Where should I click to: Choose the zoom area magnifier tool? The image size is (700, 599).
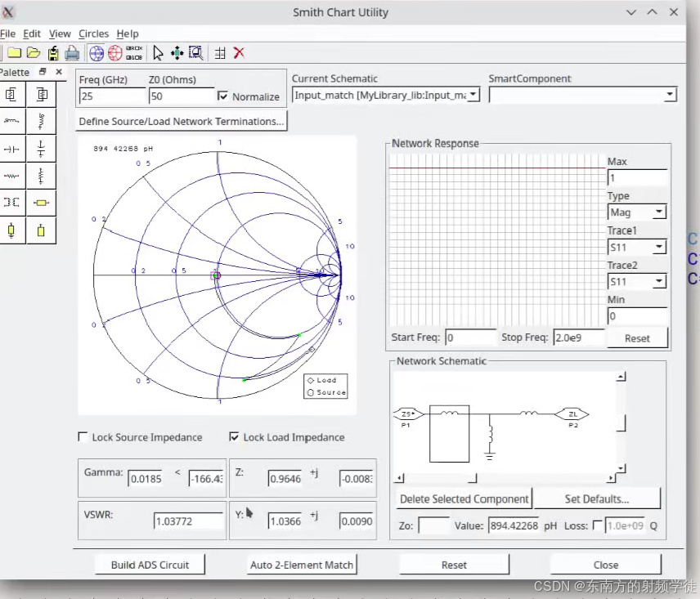[196, 53]
